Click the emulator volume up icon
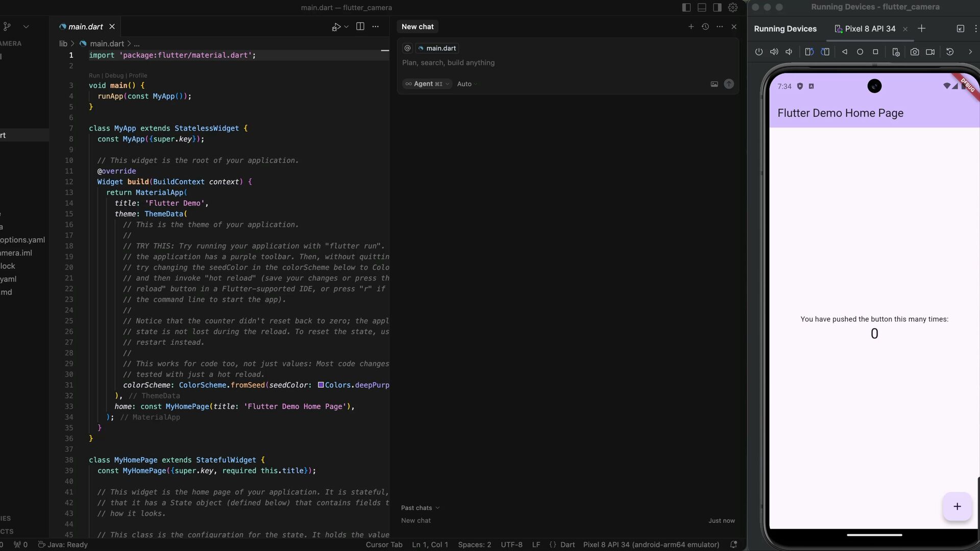980x551 pixels. tap(774, 52)
